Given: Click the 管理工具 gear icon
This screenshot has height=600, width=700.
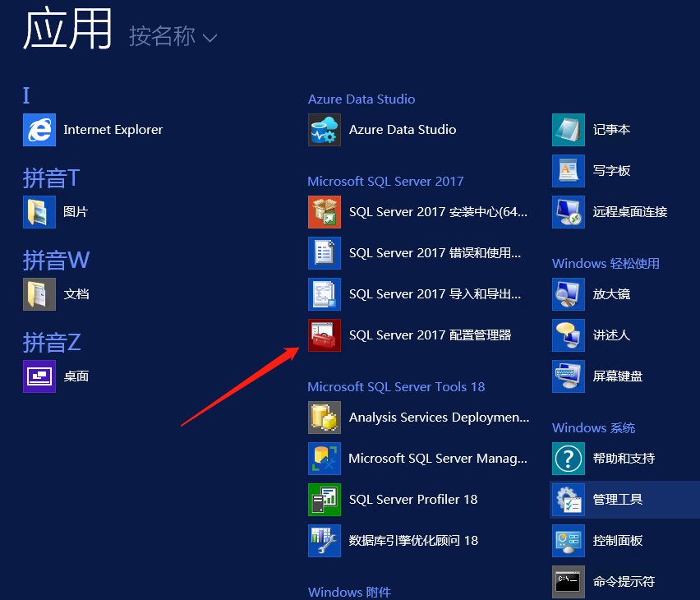Looking at the screenshot, I should pos(569,500).
